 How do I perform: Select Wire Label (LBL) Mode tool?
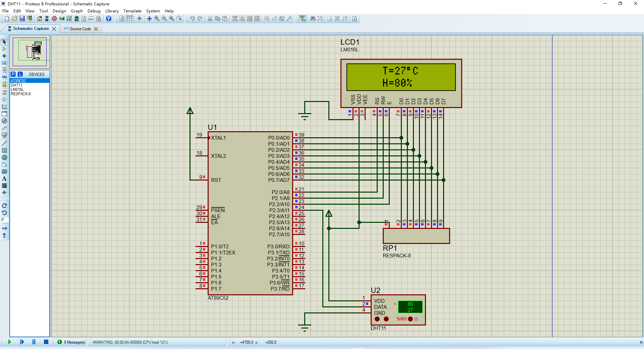tap(4, 63)
